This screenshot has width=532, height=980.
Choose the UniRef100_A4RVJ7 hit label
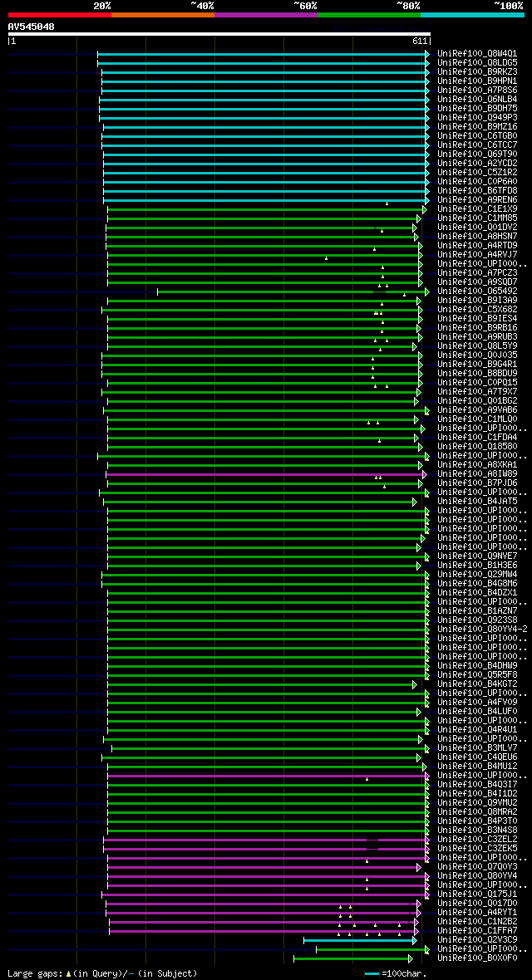pyautogui.click(x=477, y=254)
